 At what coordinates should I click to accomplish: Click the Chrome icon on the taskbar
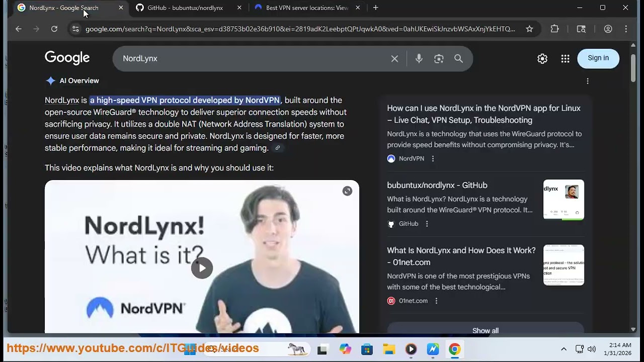454,349
